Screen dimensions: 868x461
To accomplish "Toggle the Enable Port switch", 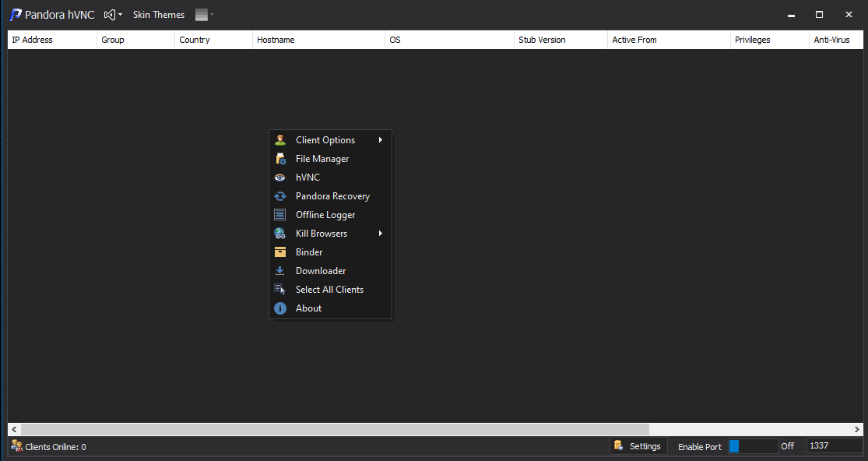I will [754, 446].
